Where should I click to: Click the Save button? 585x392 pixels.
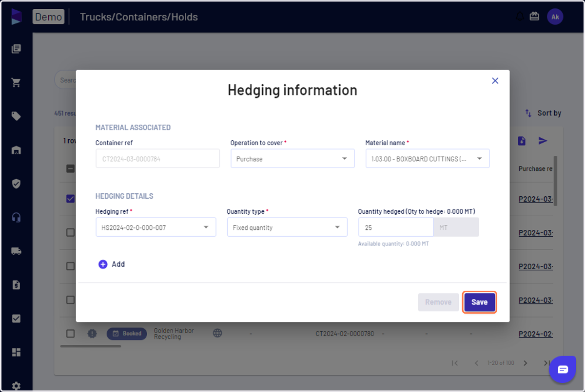click(x=479, y=302)
